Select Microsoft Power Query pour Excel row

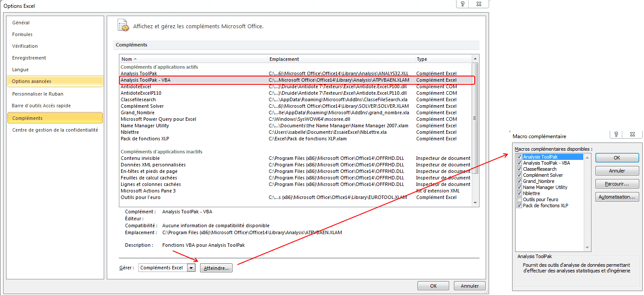tap(296, 119)
